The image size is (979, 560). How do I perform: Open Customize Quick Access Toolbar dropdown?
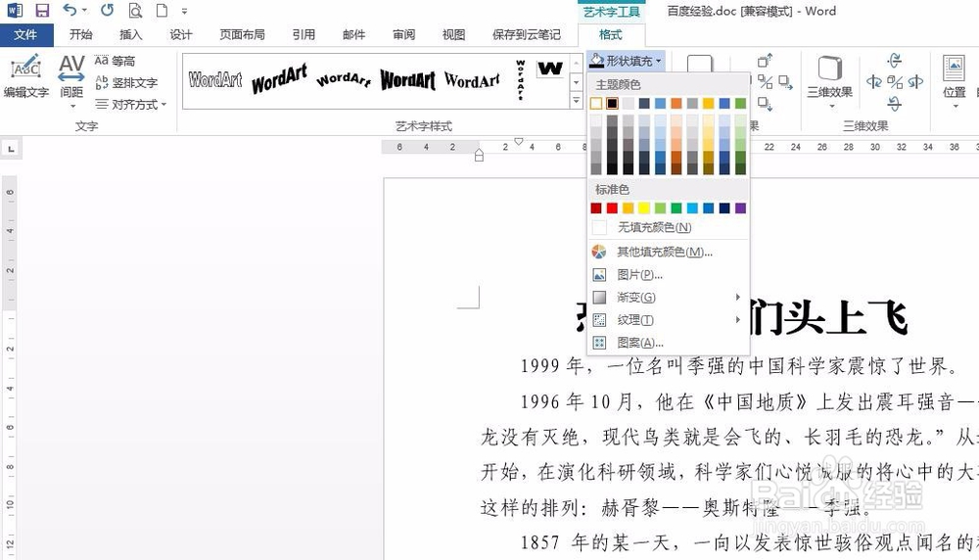pyautogui.click(x=184, y=11)
